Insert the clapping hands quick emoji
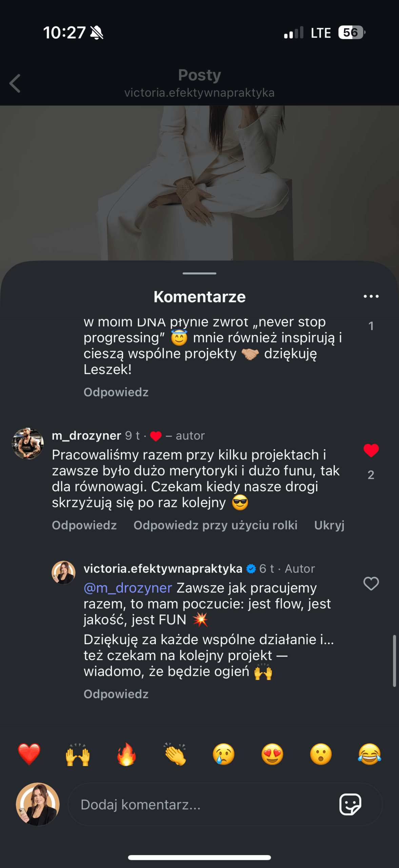Image resolution: width=399 pixels, height=868 pixels. [175, 754]
